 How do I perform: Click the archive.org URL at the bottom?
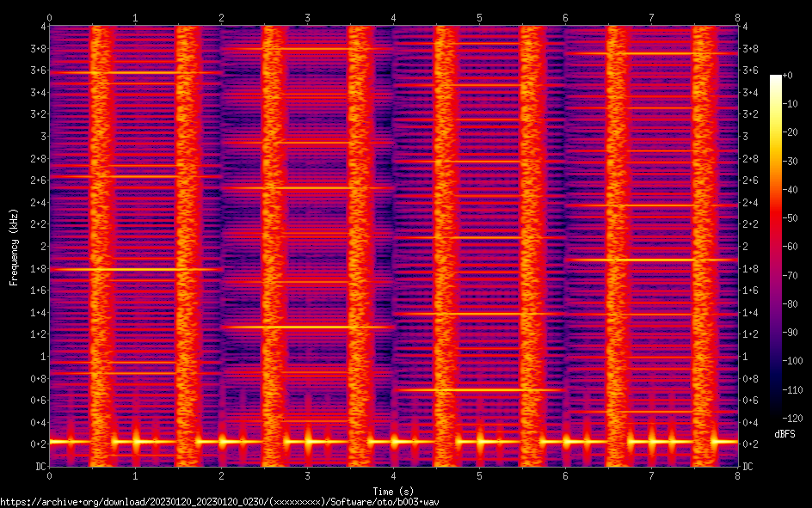click(224, 502)
